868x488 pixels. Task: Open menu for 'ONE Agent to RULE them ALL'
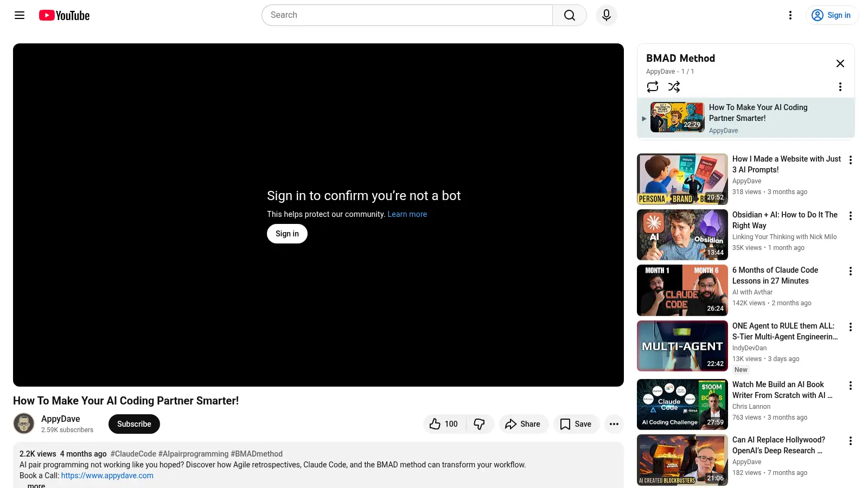(x=851, y=327)
